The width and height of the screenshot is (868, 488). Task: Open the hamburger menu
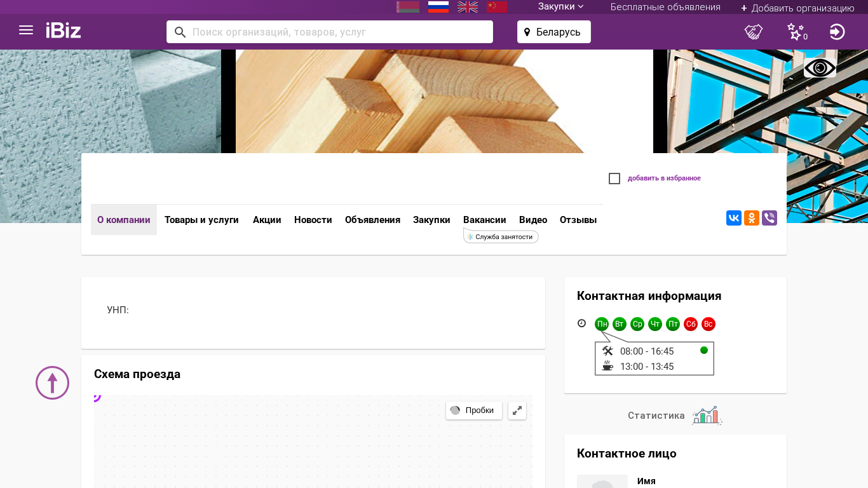[x=26, y=30]
